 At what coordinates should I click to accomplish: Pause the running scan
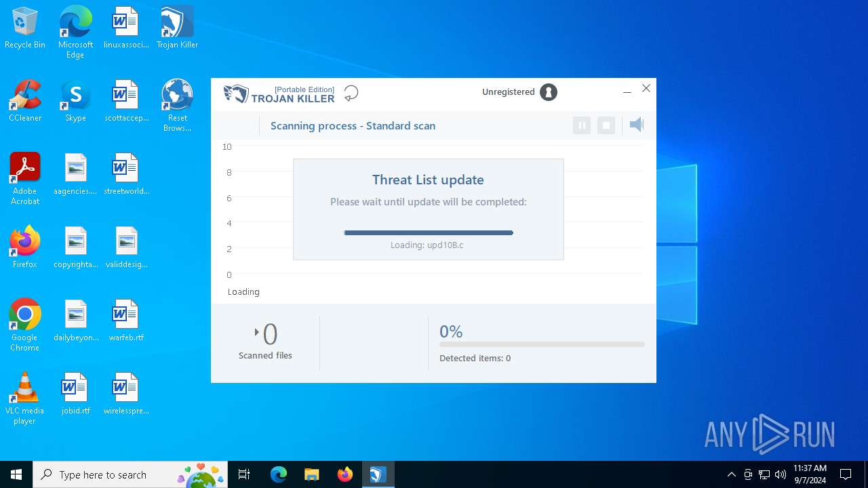(x=581, y=125)
